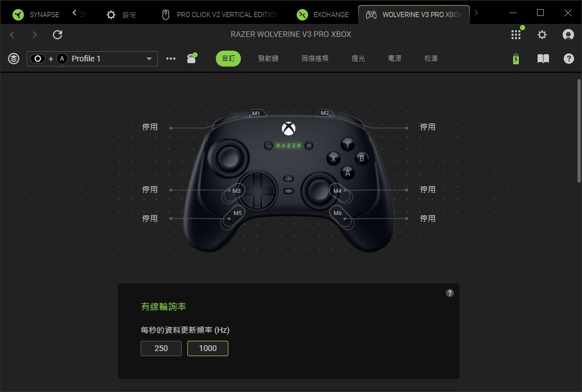Click the M3 停用 assignment label

(x=150, y=189)
